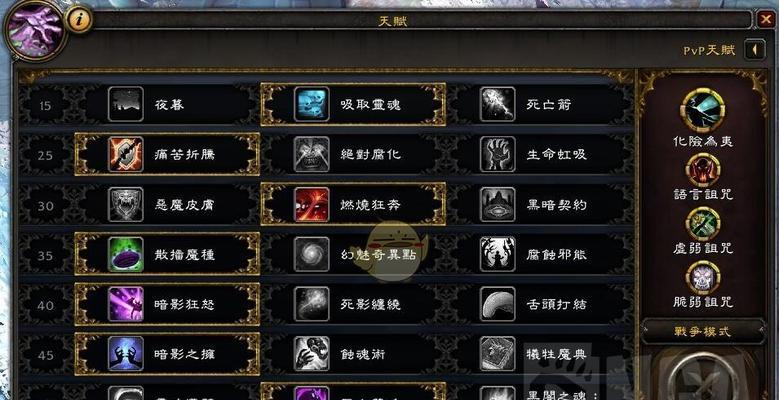
Task: Choose the 舌頭打結 talent icon
Action: pyautogui.click(x=497, y=304)
